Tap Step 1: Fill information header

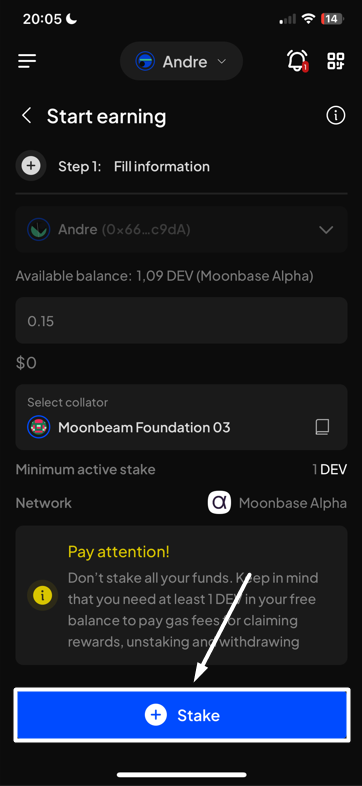pos(134,166)
